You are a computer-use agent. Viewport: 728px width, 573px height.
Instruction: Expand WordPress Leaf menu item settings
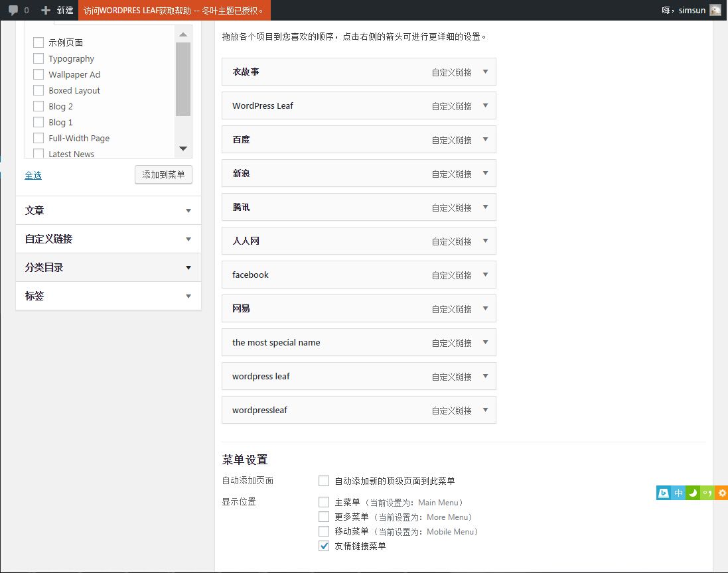pyautogui.click(x=485, y=106)
